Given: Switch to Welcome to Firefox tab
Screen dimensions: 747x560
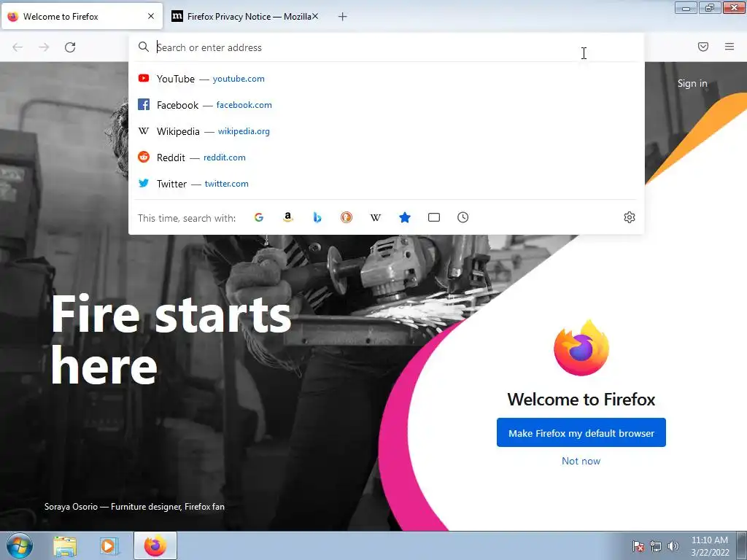Looking at the screenshot, I should [82, 17].
